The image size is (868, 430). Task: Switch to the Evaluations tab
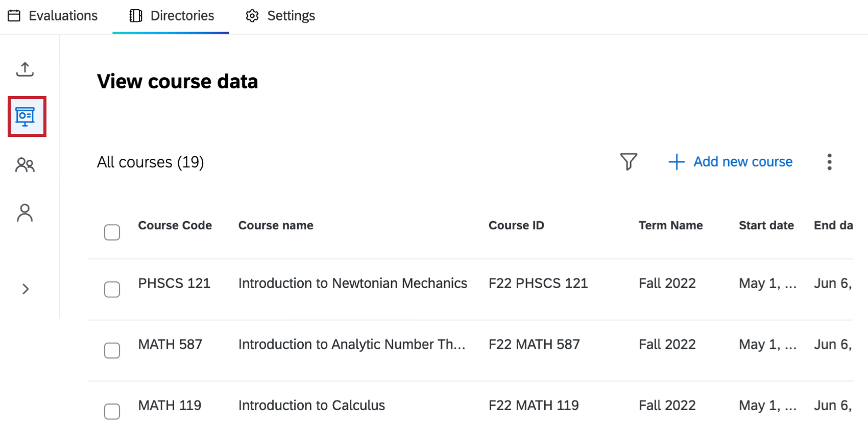click(x=53, y=16)
